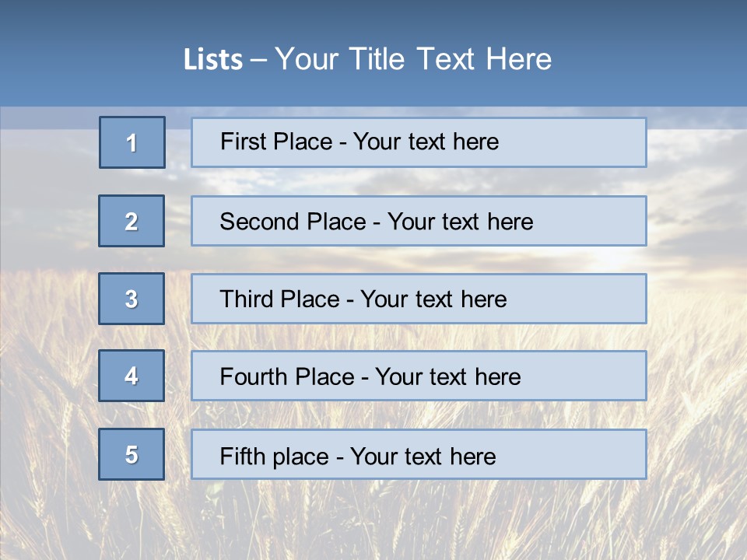
Task: Pick the number 4 box
Action: pyautogui.click(x=132, y=376)
